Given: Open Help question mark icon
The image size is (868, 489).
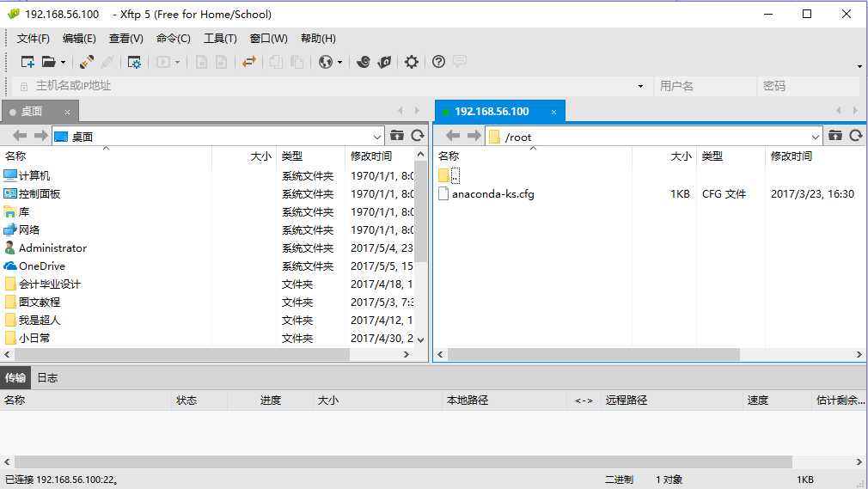Looking at the screenshot, I should pos(438,62).
